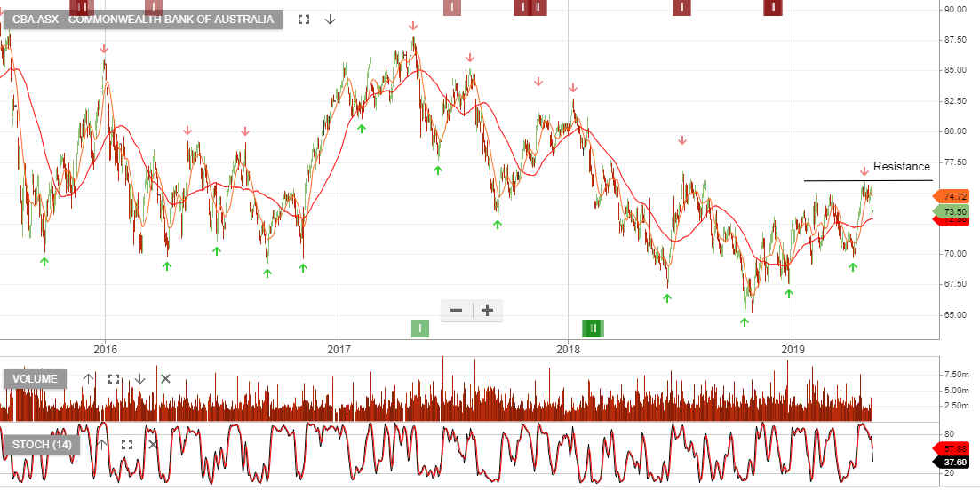Select the VOLUME panel label

tap(35, 378)
